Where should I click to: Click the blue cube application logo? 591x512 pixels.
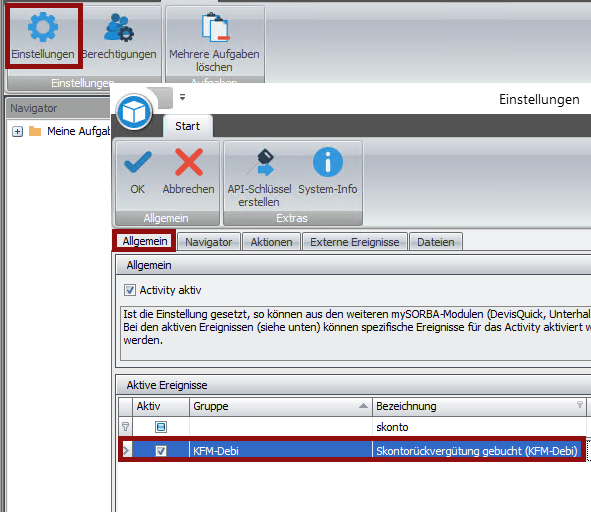coord(134,112)
